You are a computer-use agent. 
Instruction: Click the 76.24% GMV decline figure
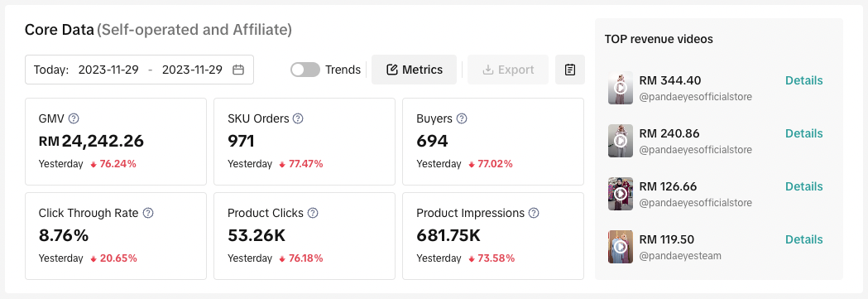click(117, 164)
